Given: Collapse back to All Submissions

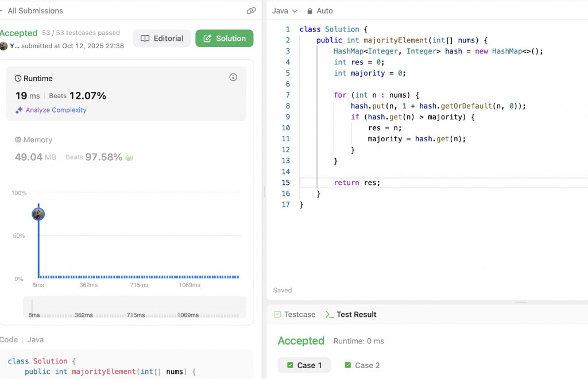Looking at the screenshot, I should pyautogui.click(x=32, y=11).
